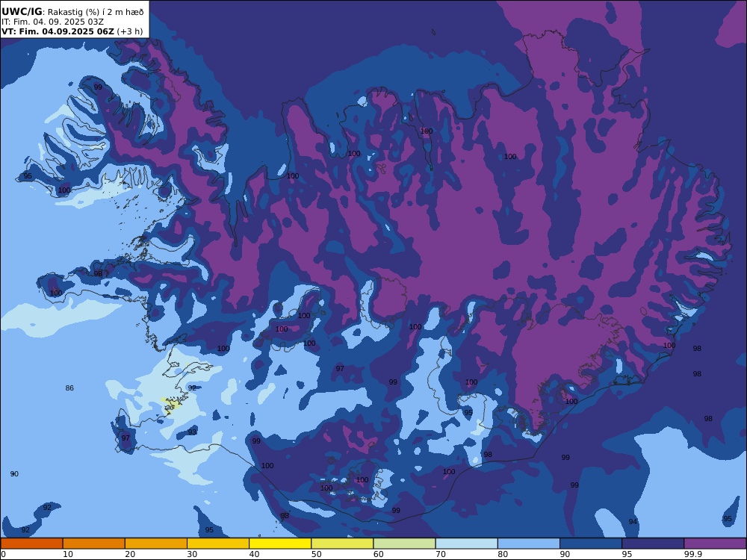747x560 pixels.
Task: Click the dark orange 0–10 legend segment
Action: (31, 544)
